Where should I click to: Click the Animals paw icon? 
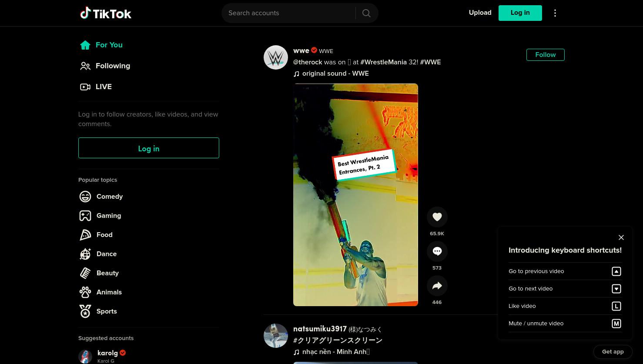tap(85, 292)
